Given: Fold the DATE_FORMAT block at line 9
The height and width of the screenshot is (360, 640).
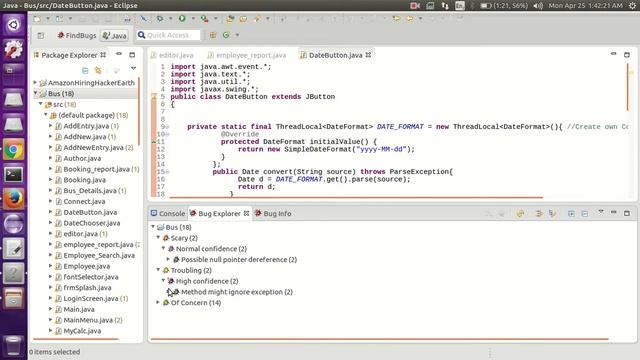Looking at the screenshot, I should [167, 127].
